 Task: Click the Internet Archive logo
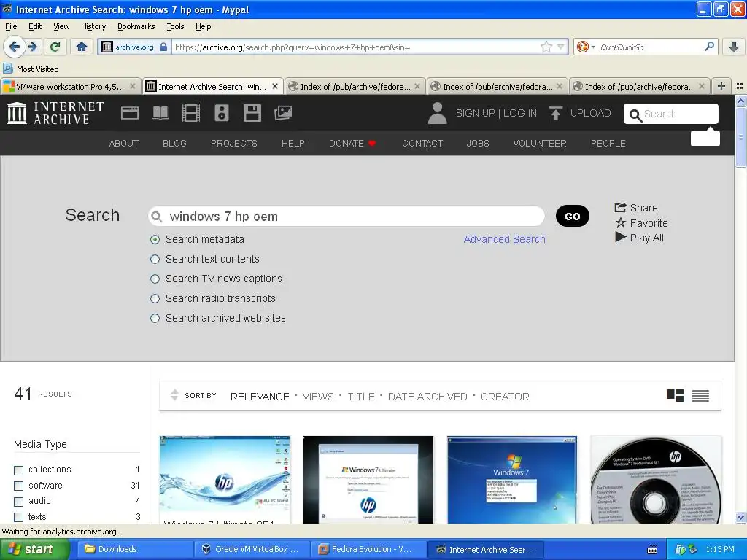point(55,113)
